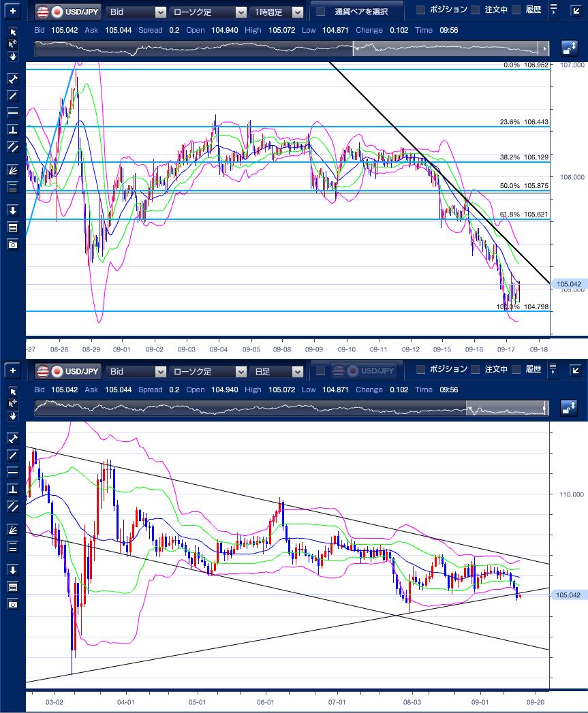Viewport: 588px width, 713px height.
Task: Pick the horizontal line tool in top chart
Action: (x=12, y=112)
